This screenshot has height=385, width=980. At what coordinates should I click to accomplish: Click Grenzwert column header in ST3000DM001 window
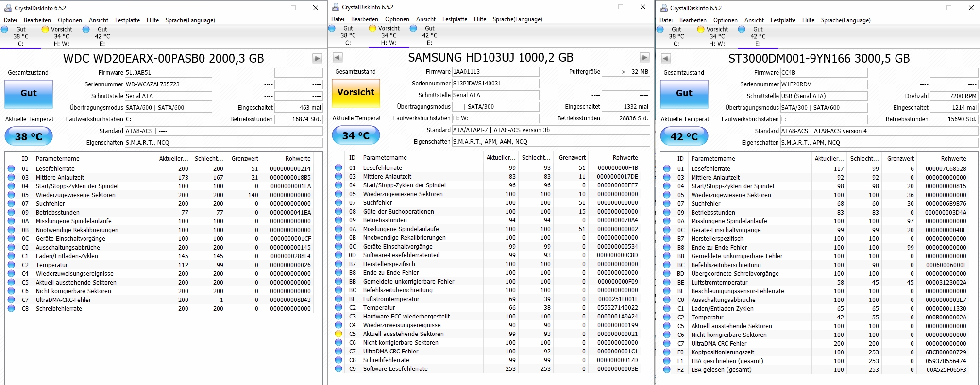pyautogui.click(x=900, y=159)
